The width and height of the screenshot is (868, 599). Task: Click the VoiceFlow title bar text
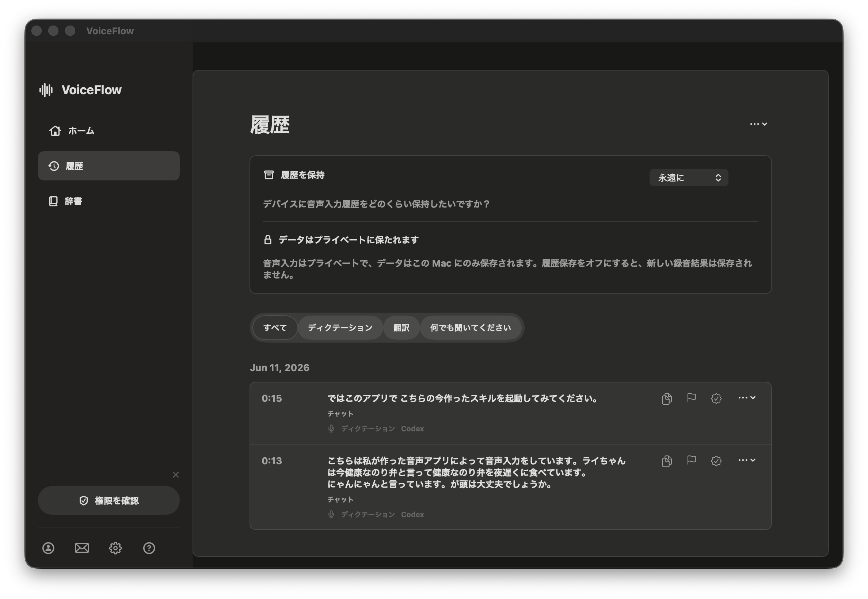[110, 31]
